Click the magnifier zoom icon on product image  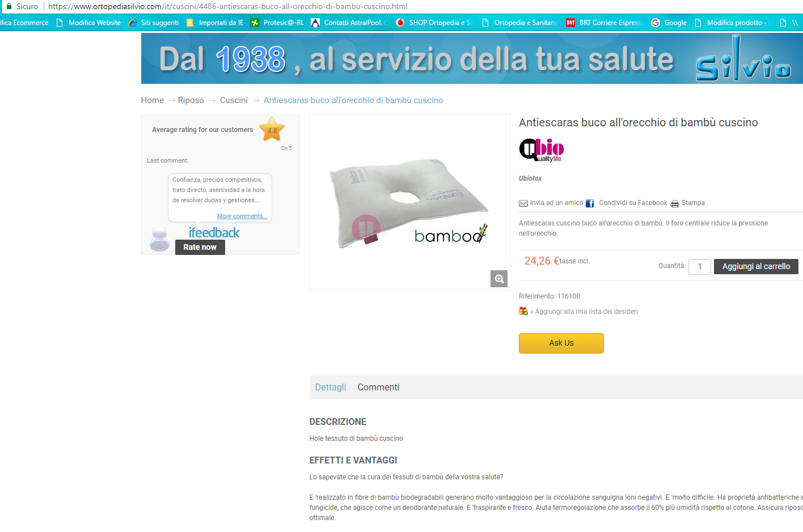pyautogui.click(x=499, y=279)
